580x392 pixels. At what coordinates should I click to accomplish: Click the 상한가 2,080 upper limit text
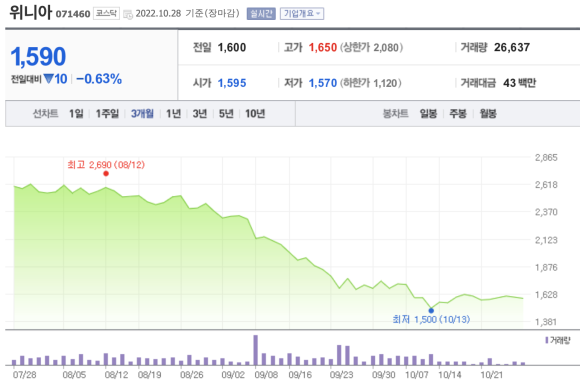click(x=372, y=48)
